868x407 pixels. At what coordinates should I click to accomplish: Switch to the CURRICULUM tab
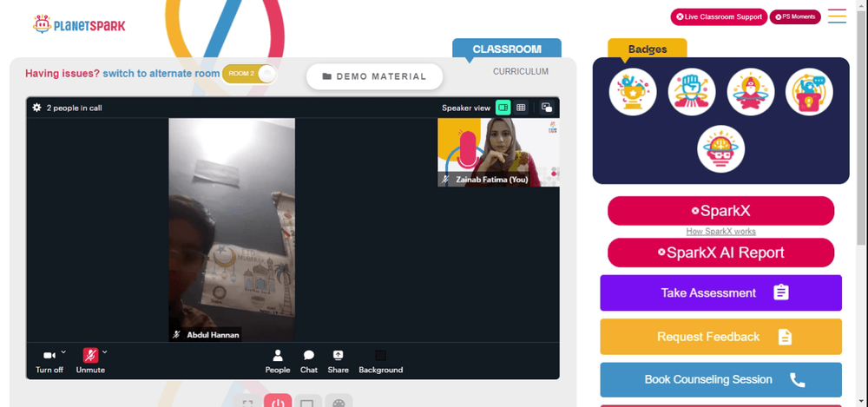tap(520, 71)
